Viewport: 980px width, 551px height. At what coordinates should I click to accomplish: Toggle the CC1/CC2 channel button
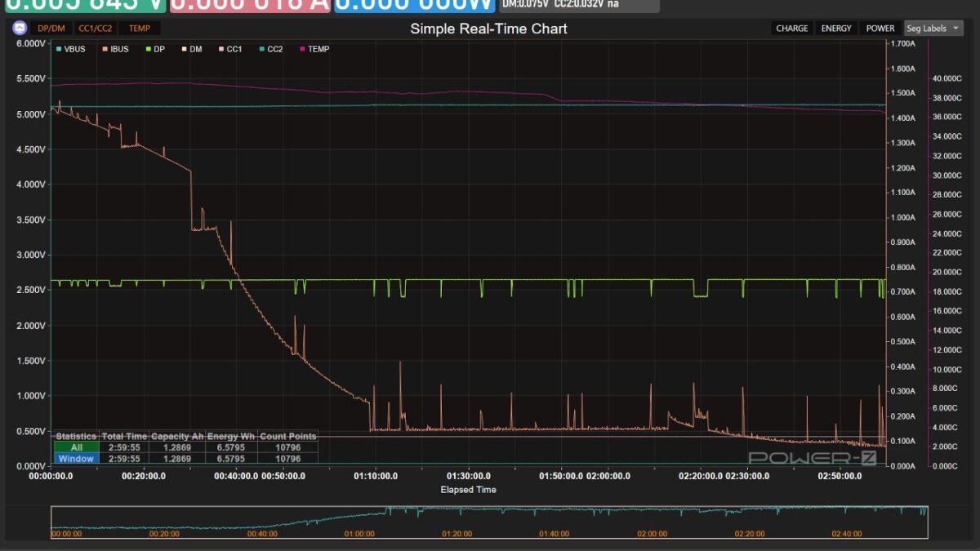(x=95, y=29)
